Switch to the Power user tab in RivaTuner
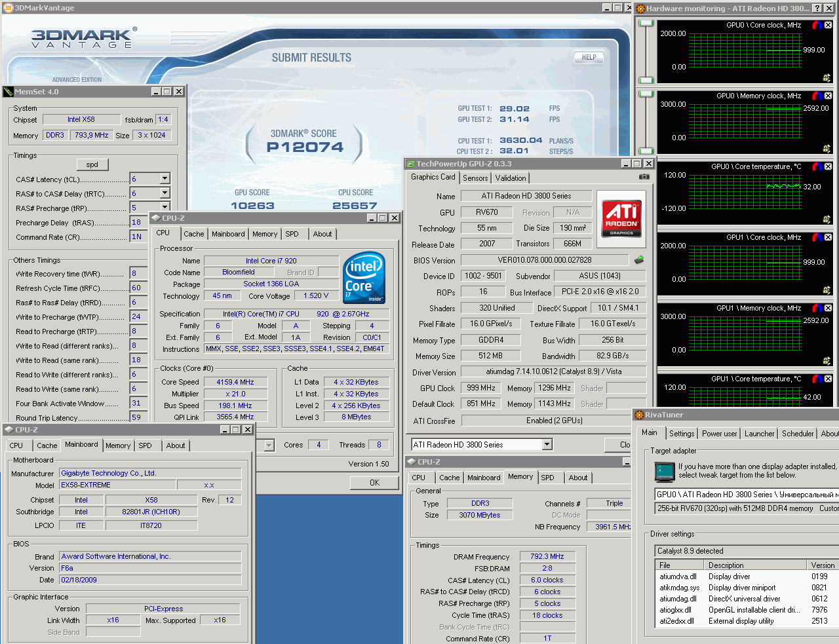The width and height of the screenshot is (839, 644). pyautogui.click(x=720, y=434)
